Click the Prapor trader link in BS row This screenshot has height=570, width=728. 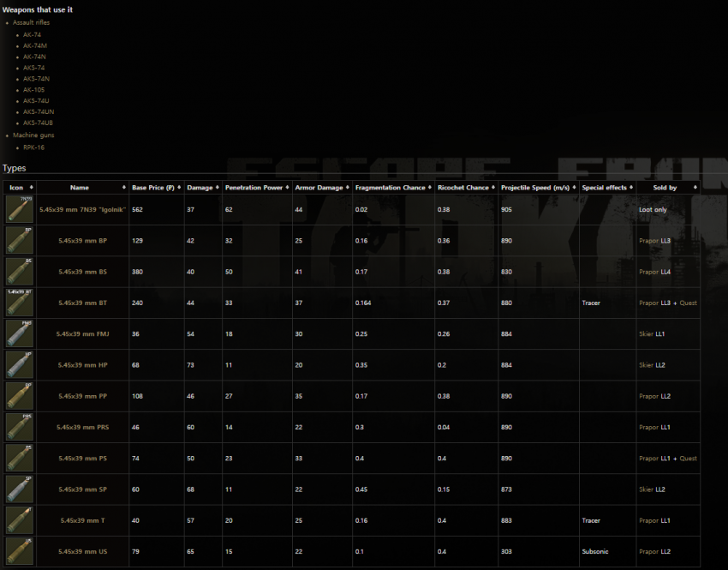(648, 272)
